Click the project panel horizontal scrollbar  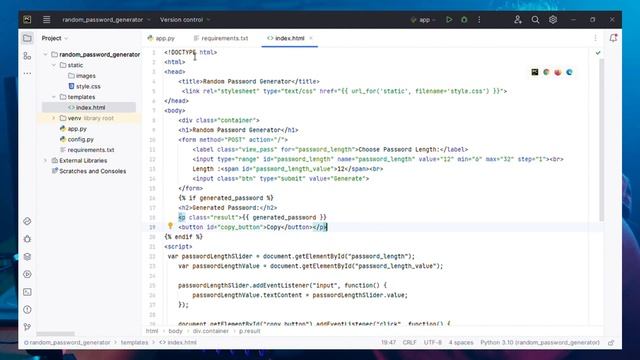point(56,334)
